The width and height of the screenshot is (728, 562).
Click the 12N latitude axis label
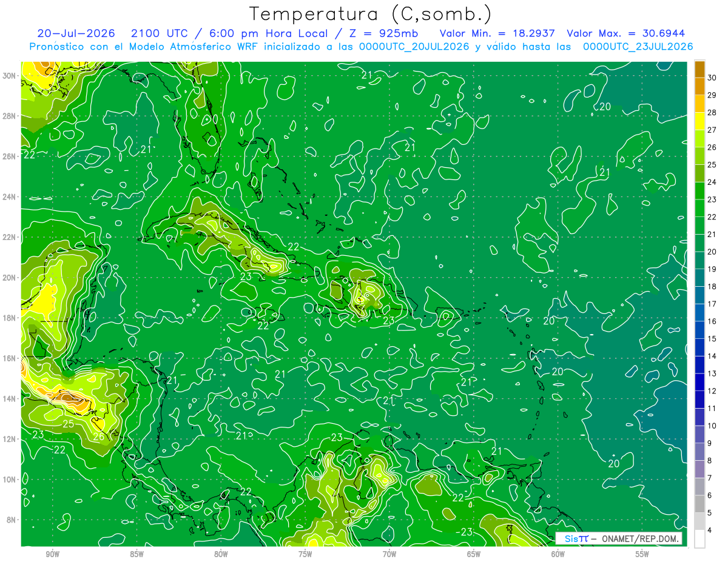click(9, 439)
